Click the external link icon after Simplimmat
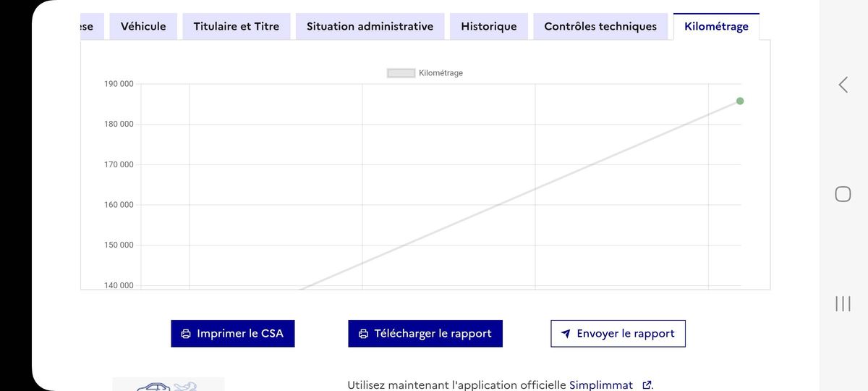This screenshot has height=391, width=868. click(647, 385)
